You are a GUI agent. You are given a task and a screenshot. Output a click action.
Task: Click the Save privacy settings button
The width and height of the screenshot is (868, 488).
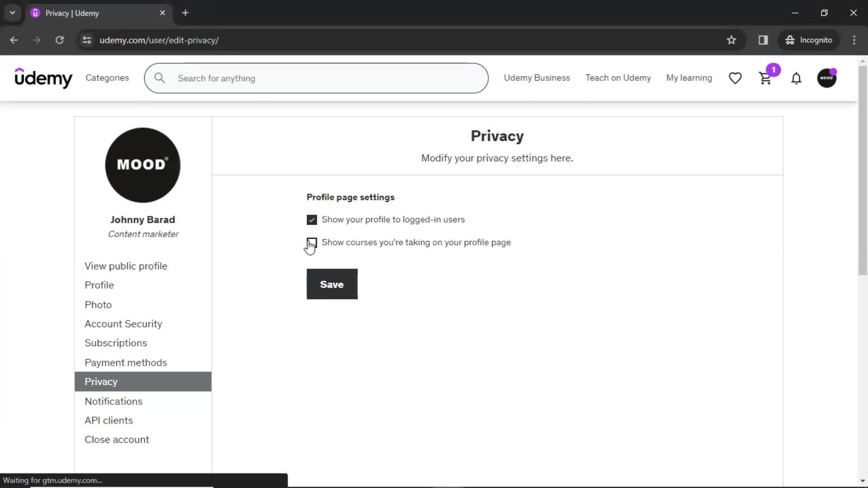[333, 284]
